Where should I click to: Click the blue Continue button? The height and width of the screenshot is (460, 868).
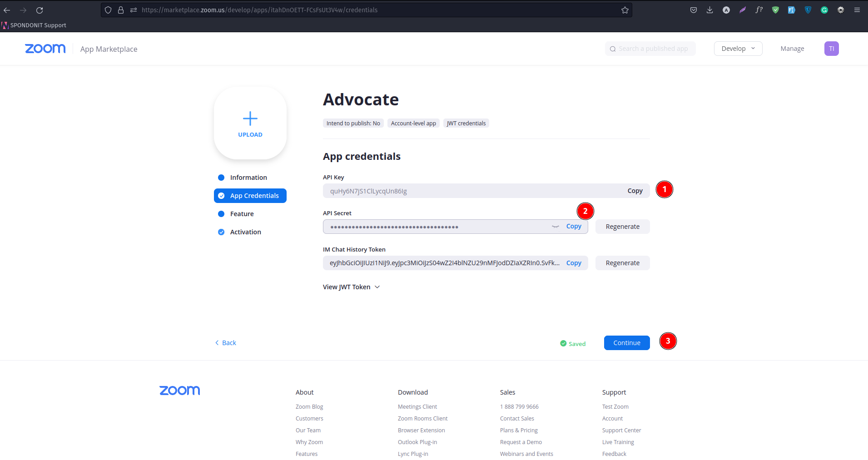click(627, 343)
